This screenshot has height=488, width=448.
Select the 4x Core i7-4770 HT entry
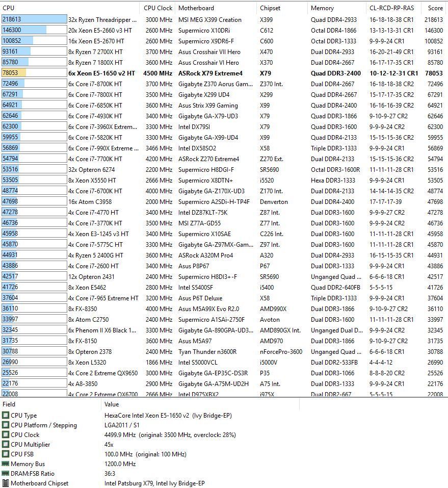[93, 213]
